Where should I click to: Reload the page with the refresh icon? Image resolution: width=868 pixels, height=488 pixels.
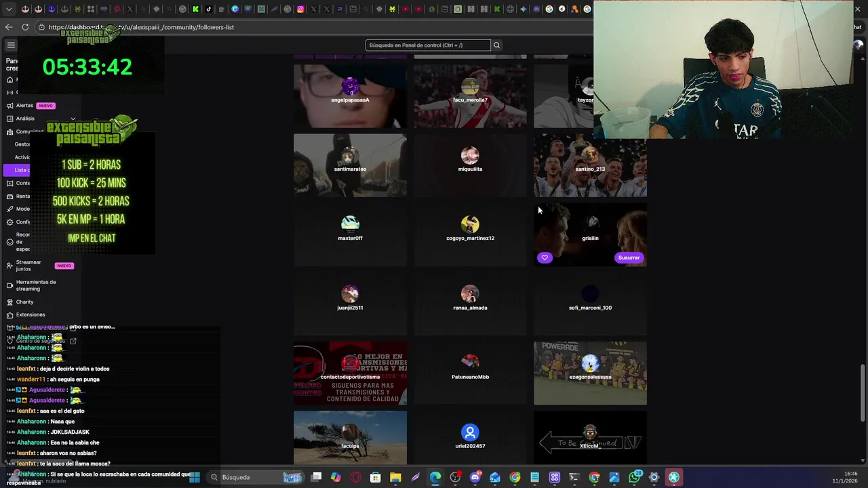(x=25, y=27)
